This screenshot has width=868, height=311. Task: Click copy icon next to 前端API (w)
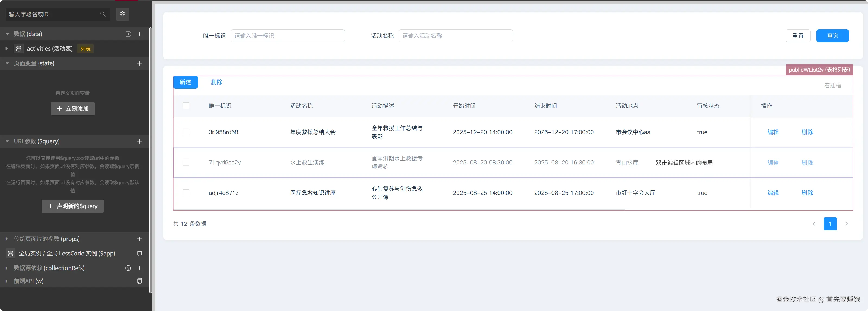pyautogui.click(x=139, y=281)
